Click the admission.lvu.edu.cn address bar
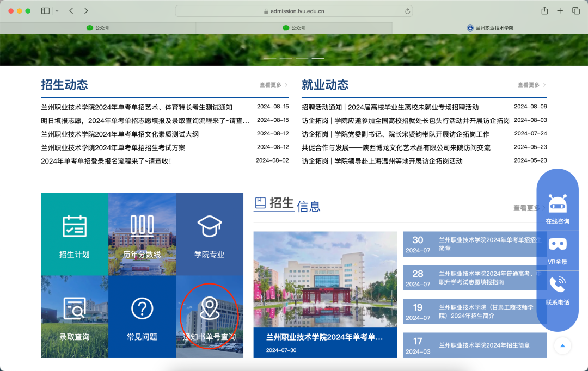Screen dimensions: 588x371 [x=294, y=11]
